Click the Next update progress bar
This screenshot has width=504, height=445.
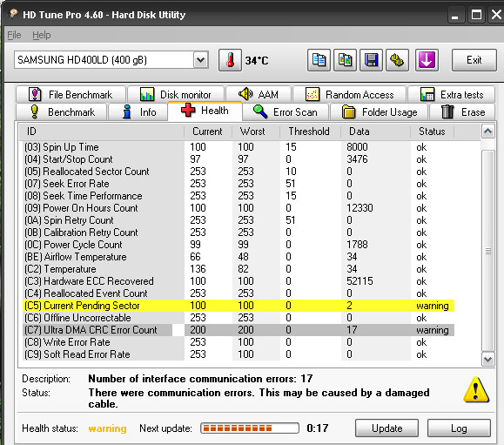[250, 428]
